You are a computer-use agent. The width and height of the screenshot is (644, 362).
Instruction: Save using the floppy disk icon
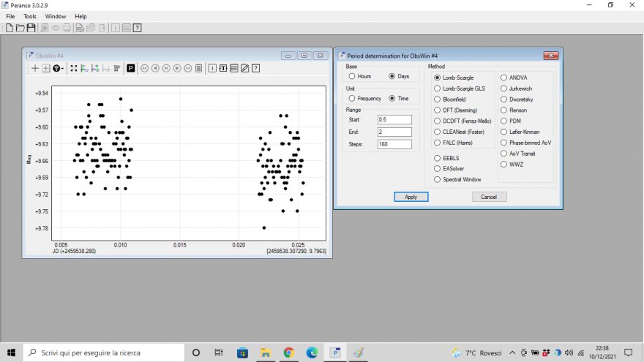point(31,28)
